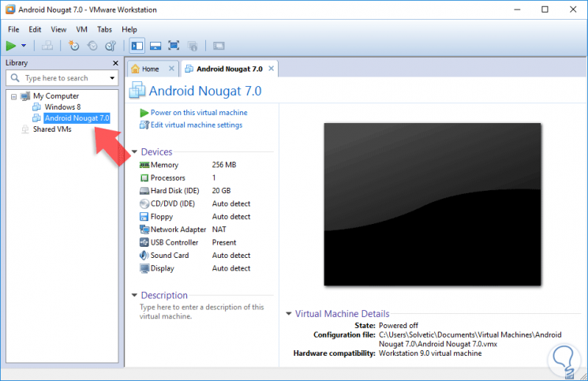
Task: Switch to the Android Nougat 7.0 tab
Action: (229, 69)
